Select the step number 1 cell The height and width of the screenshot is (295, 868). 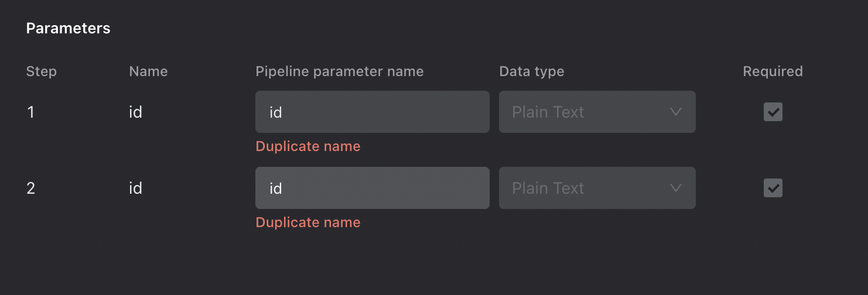[x=30, y=112]
